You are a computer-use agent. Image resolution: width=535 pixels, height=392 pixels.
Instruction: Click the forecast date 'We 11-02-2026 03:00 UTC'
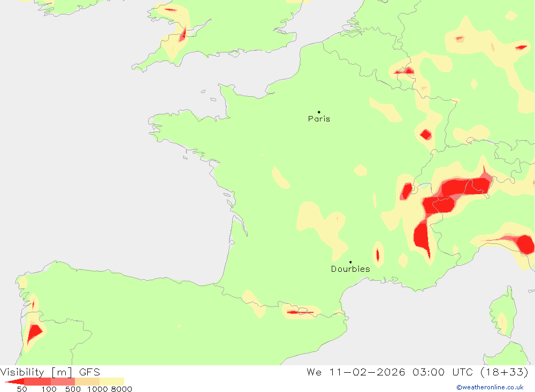coord(390,372)
